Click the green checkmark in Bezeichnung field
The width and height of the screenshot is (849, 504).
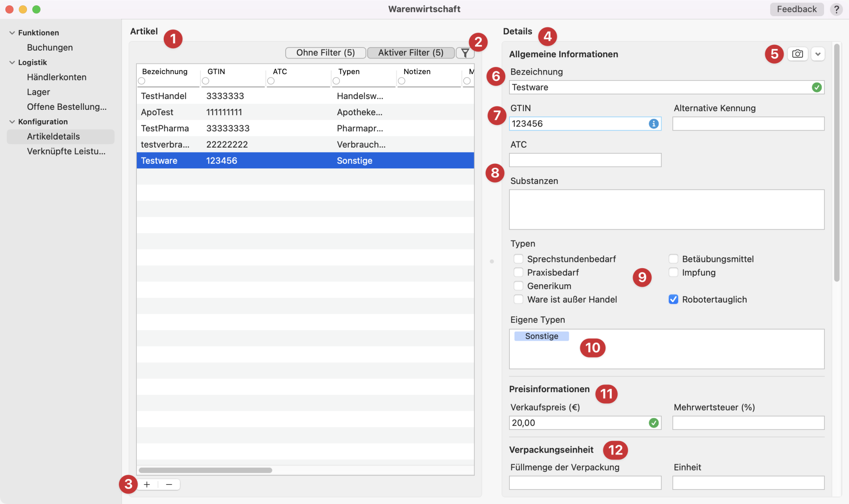[x=816, y=87]
